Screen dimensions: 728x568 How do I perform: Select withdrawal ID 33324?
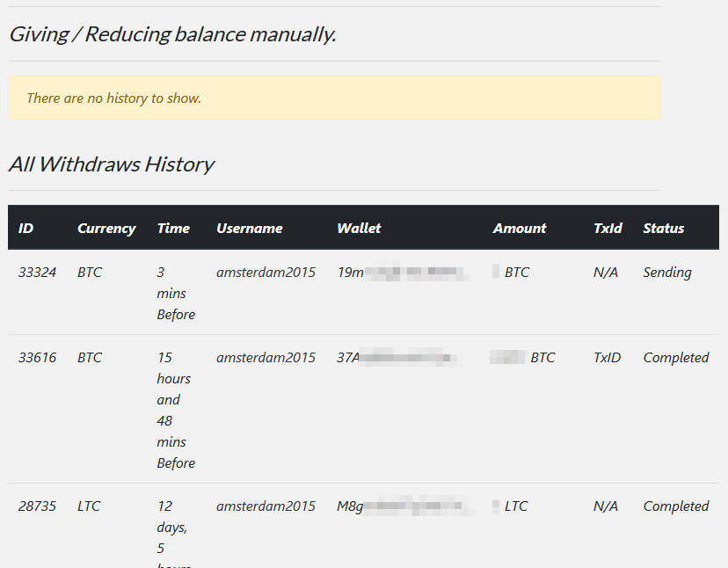pos(37,273)
